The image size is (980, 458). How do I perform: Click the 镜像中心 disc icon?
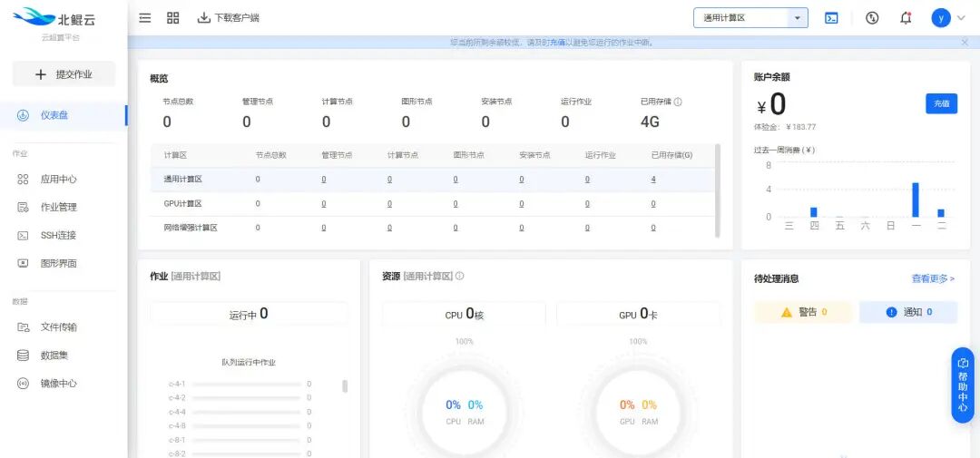pyautogui.click(x=23, y=384)
